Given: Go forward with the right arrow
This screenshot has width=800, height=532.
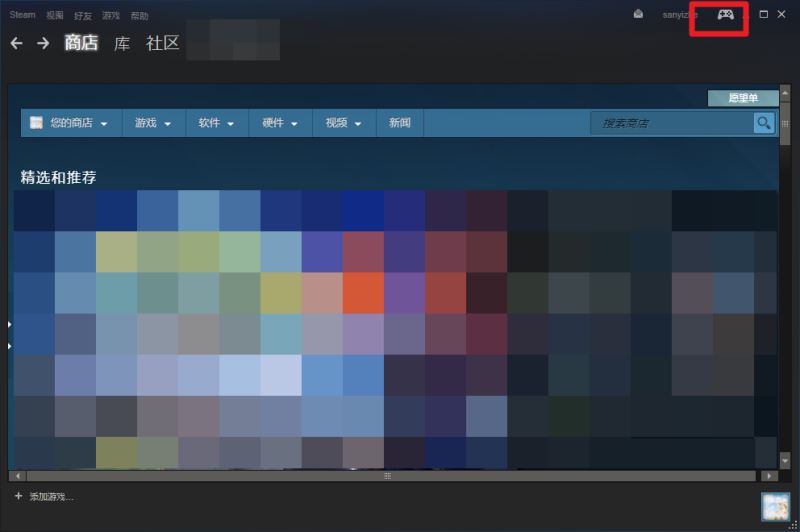Looking at the screenshot, I should 43,43.
